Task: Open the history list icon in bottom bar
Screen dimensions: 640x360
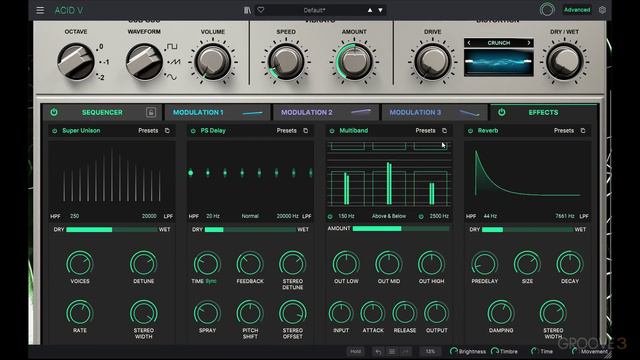Action: [x=392, y=351]
